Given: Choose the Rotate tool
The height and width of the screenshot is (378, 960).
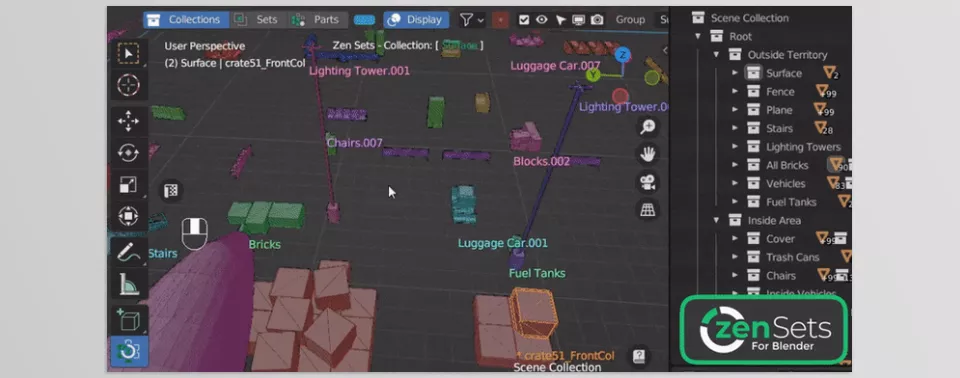Looking at the screenshot, I should (128, 153).
